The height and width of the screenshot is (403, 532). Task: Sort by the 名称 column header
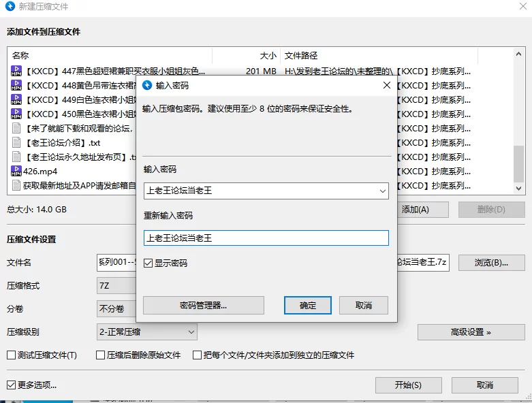tap(110, 55)
